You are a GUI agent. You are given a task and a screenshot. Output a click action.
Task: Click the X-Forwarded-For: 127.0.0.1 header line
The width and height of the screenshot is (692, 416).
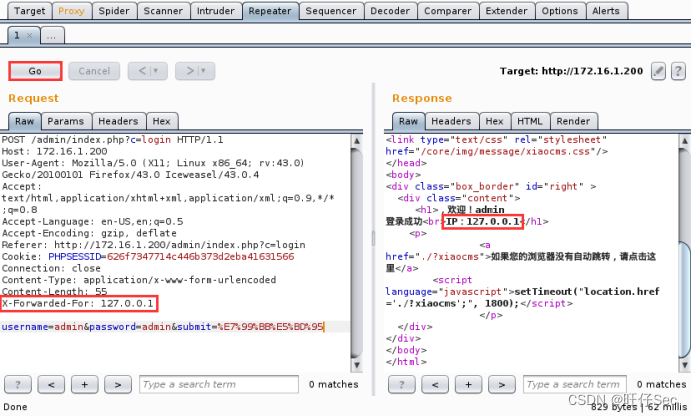(x=78, y=304)
